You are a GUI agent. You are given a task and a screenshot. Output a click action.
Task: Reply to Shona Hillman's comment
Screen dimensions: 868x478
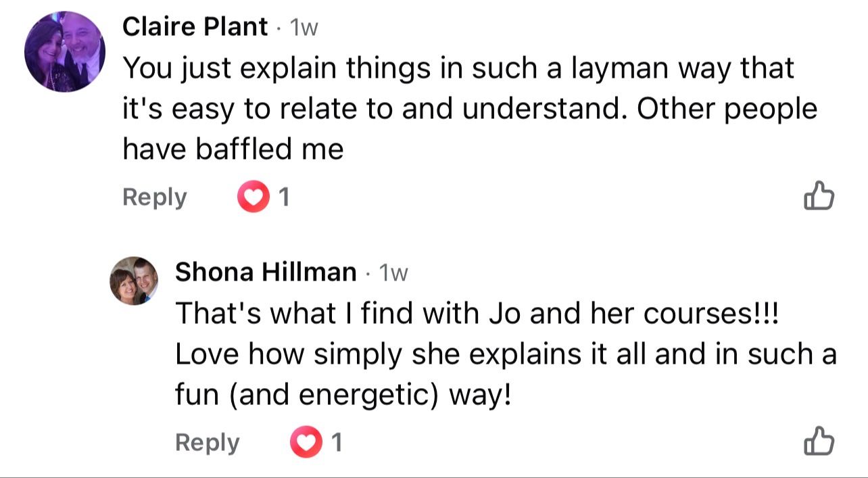pyautogui.click(x=207, y=443)
